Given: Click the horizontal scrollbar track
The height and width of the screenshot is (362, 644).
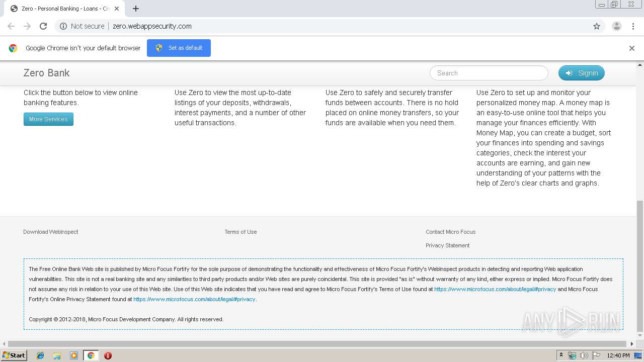Looking at the screenshot, I should pos(318,344).
